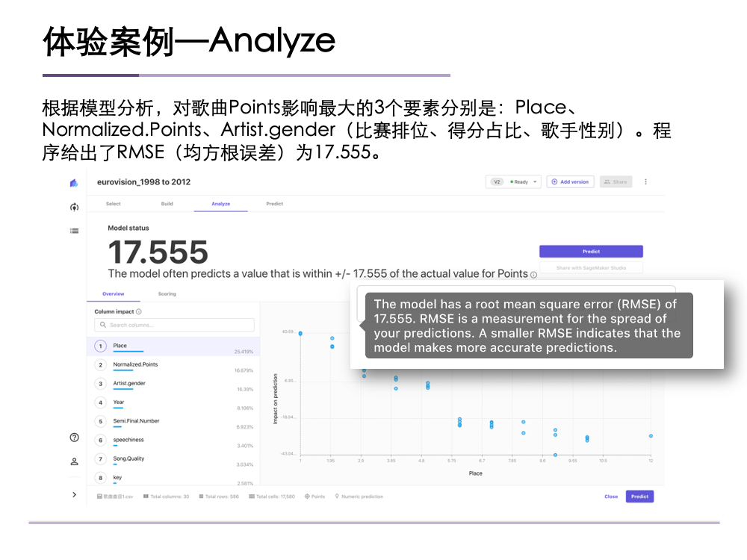Click the Add version button
Viewport: 747px width, 560px height.
click(x=570, y=181)
